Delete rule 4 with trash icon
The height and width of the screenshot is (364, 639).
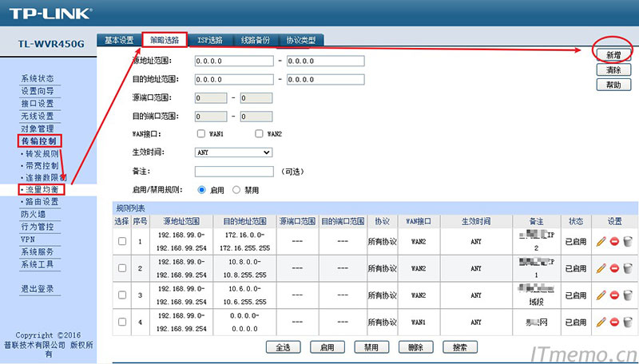(x=628, y=322)
